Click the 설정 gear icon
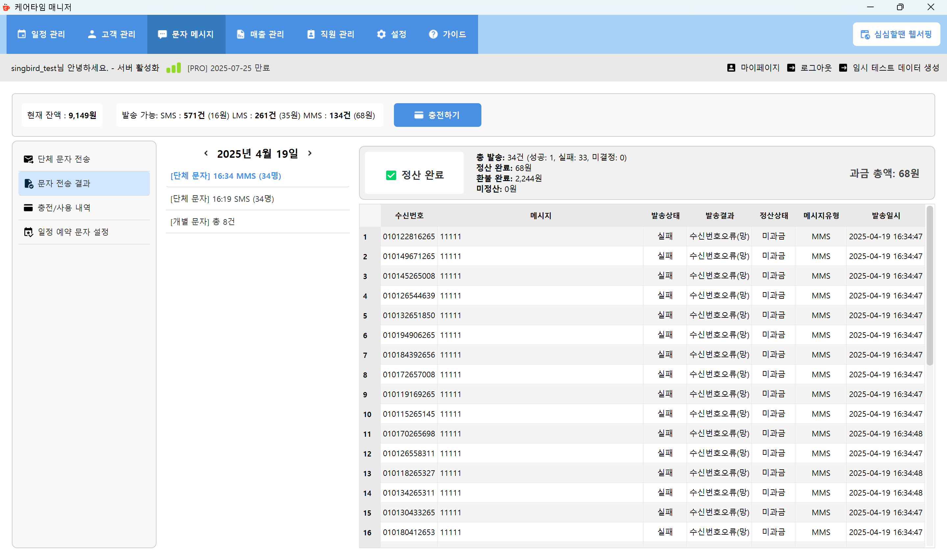 (381, 34)
